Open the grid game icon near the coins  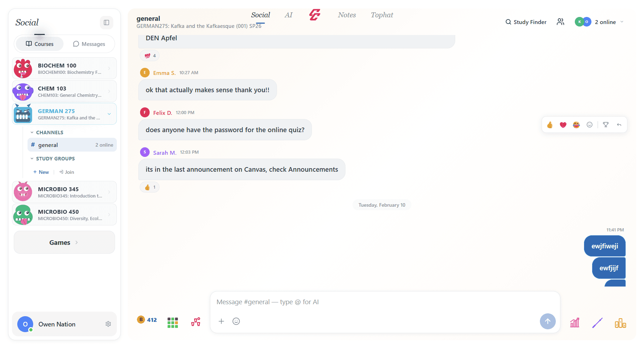[x=173, y=322]
